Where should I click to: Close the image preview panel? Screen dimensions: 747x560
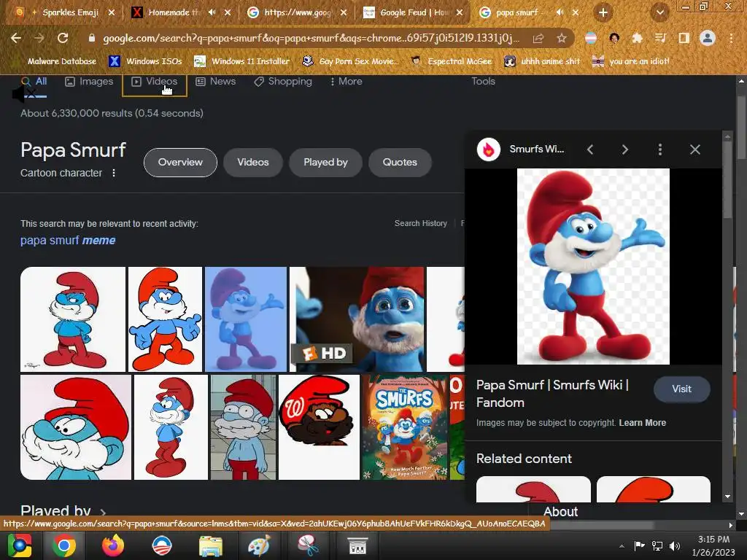tap(695, 149)
